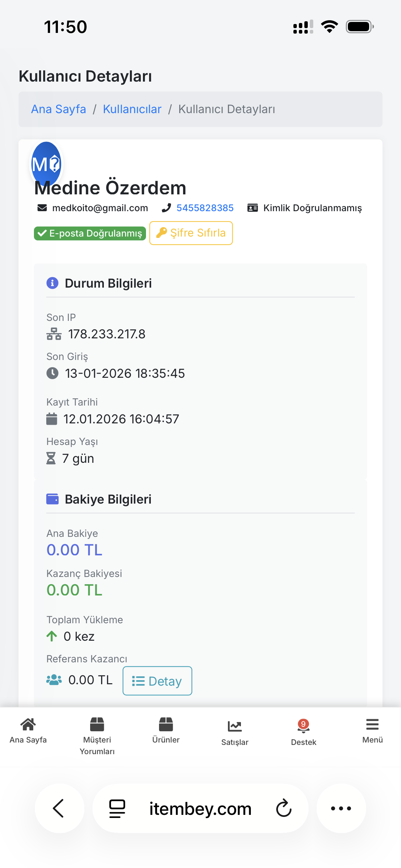Open Referans Kazancı Detay button

157,681
